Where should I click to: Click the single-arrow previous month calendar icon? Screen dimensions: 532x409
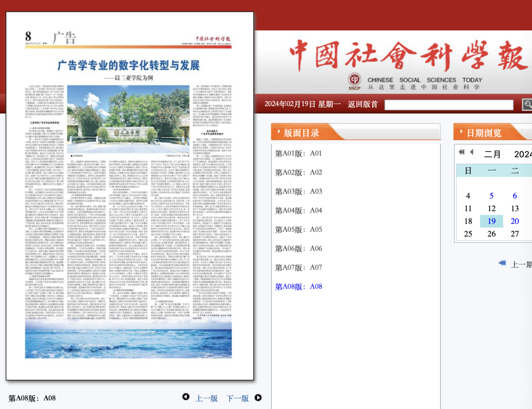click(x=472, y=152)
